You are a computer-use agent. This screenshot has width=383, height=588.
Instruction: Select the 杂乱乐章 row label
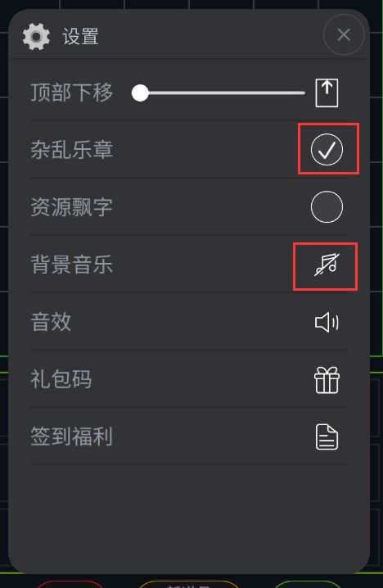[71, 149]
